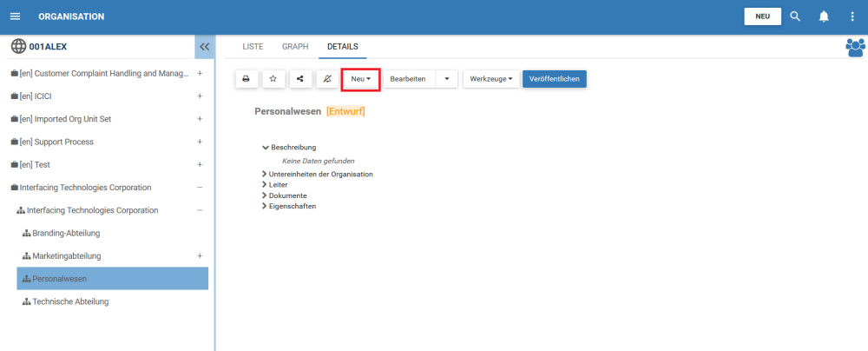868x351 pixels.
Task: Click the Personalwesen heading in details
Action: tap(288, 111)
